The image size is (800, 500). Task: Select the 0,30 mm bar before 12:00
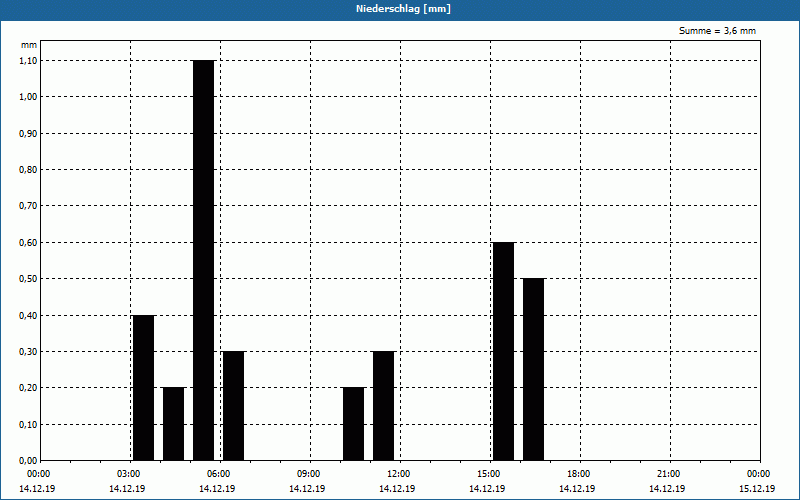384,406
